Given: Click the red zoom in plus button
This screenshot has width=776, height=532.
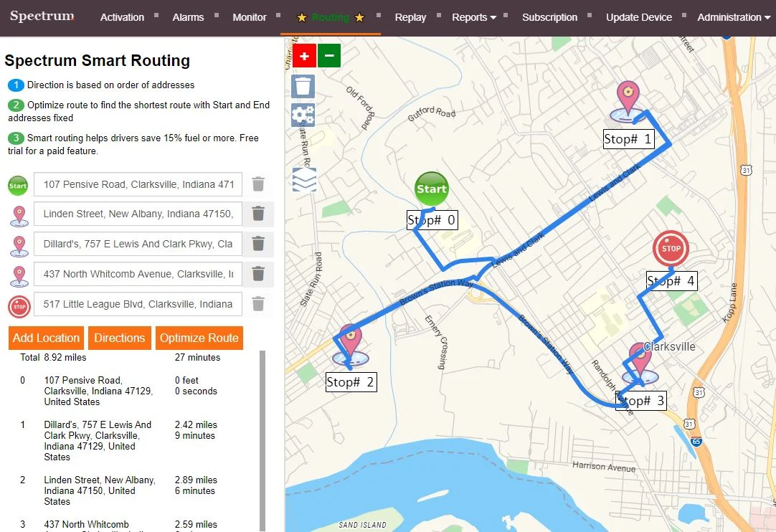Looking at the screenshot, I should (x=305, y=55).
